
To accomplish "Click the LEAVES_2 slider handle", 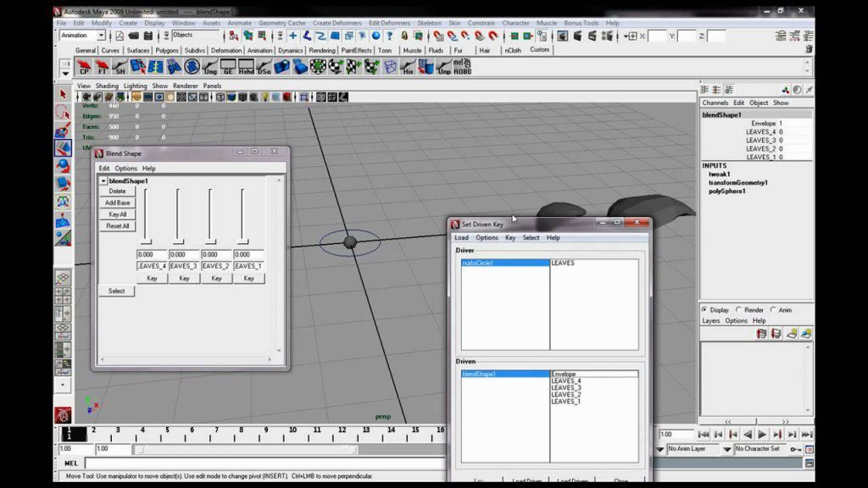I will click(210, 241).
